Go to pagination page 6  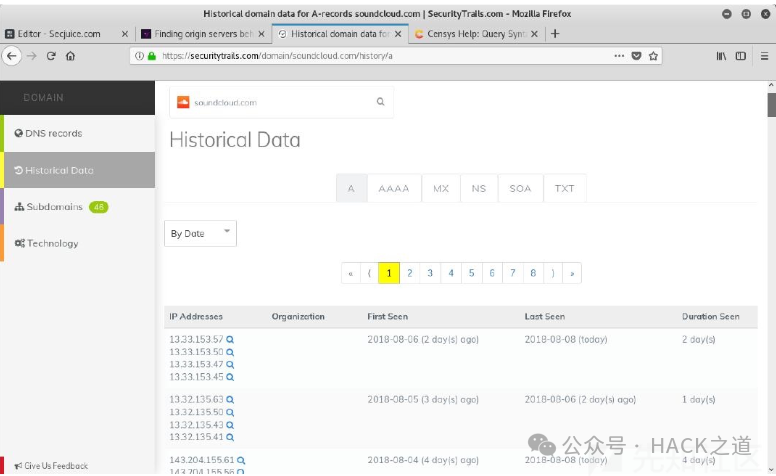tap(492, 273)
